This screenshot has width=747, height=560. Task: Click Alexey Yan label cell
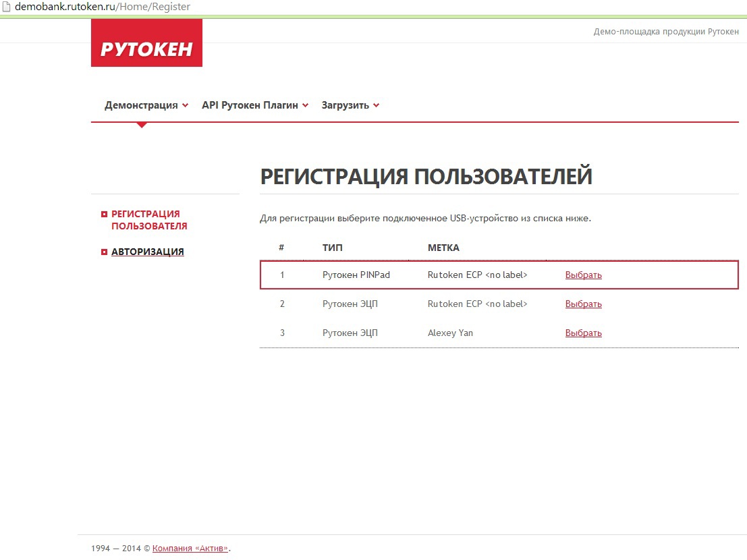pyautogui.click(x=450, y=333)
